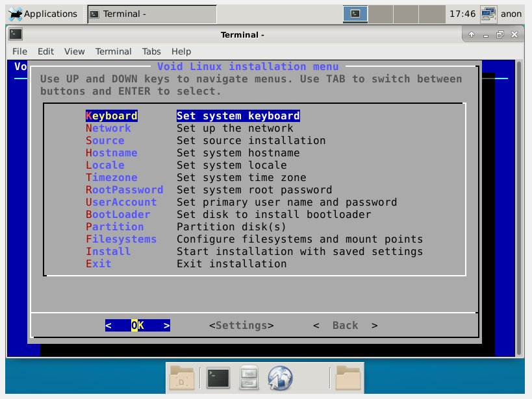Open the Edit menu
The image size is (532, 399).
click(46, 51)
